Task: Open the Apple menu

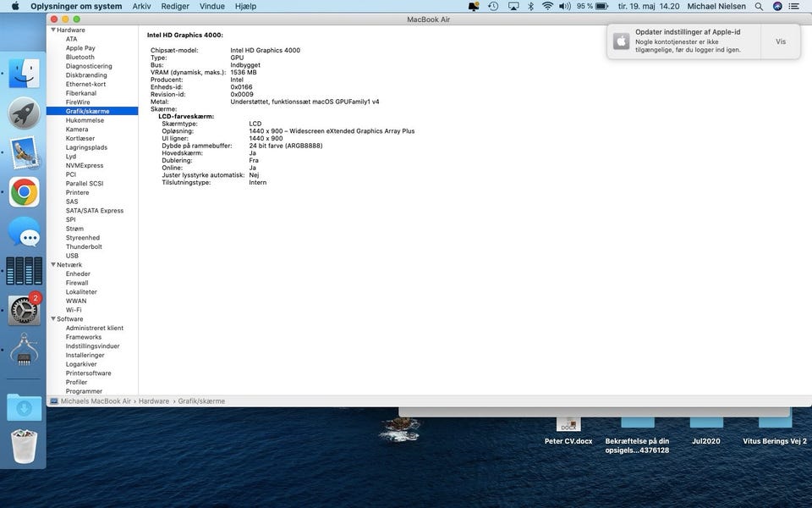Action: (15, 6)
